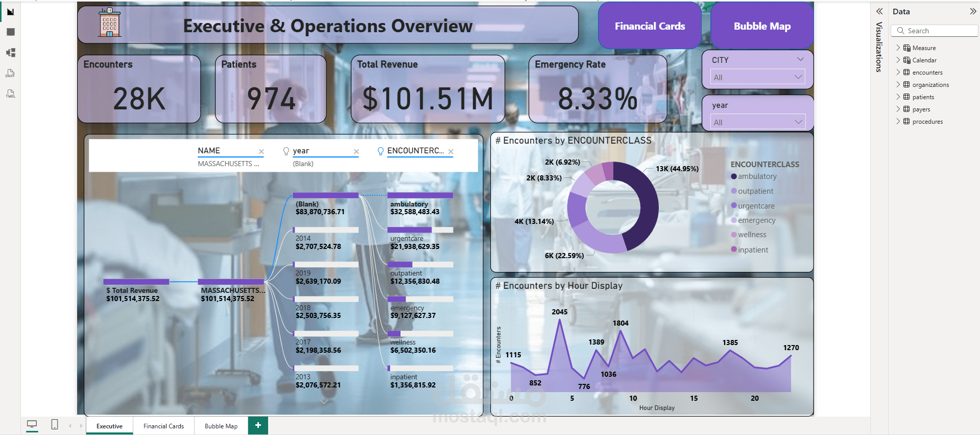Switch to desktop layout icon
The width and height of the screenshot is (980, 435).
[32, 424]
